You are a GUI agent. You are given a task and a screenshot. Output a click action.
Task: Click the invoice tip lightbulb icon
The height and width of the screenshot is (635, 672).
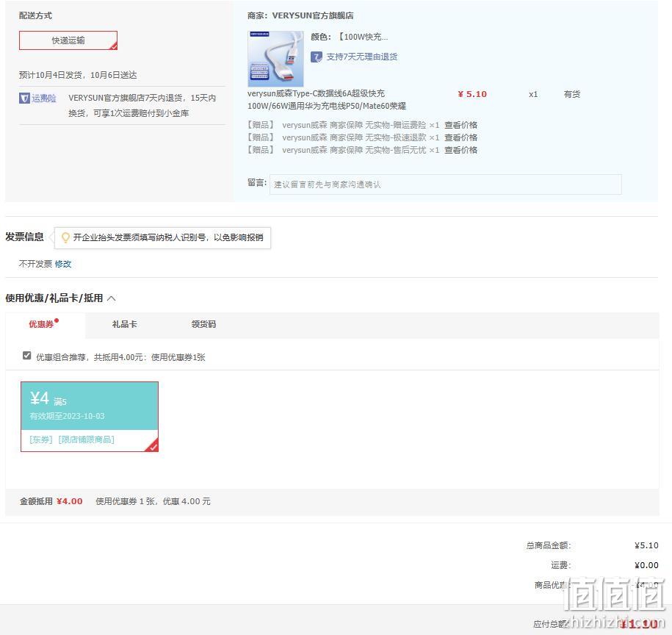coord(65,237)
